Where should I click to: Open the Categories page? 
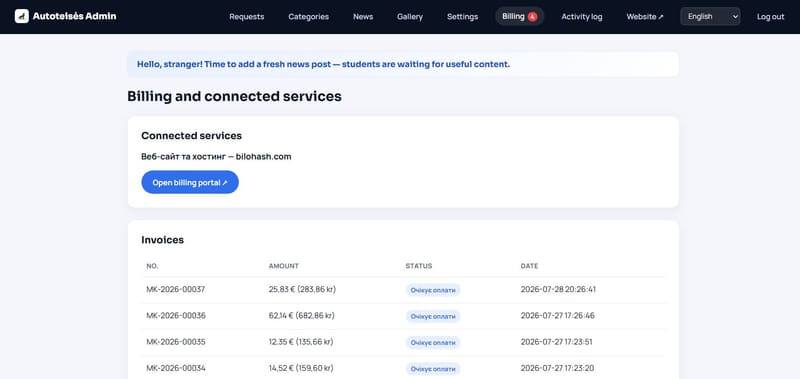[309, 17]
